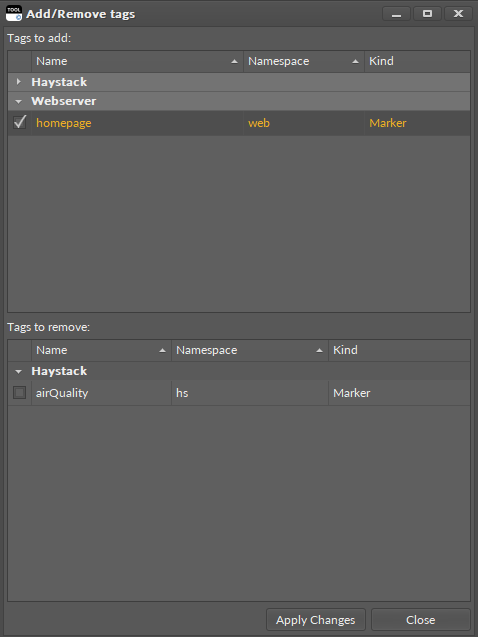478x637 pixels.
Task: Click the Apply Changes button
Action: [316, 620]
